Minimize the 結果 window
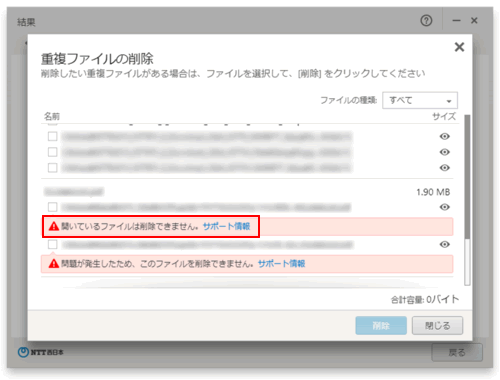The width and height of the screenshot is (500, 380). click(456, 21)
